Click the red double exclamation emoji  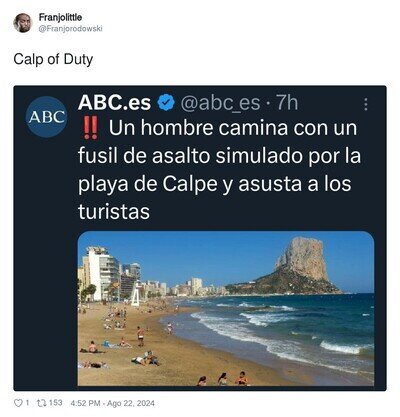pos(90,129)
